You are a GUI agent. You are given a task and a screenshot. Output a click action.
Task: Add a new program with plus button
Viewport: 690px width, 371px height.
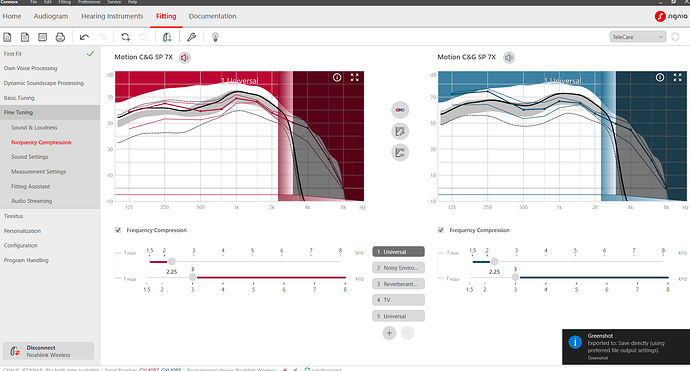pyautogui.click(x=389, y=333)
